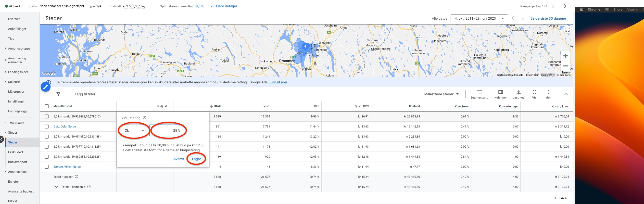Expand Annonsegrupper in sidebar
The width and height of the screenshot is (644, 204).
[5, 49]
